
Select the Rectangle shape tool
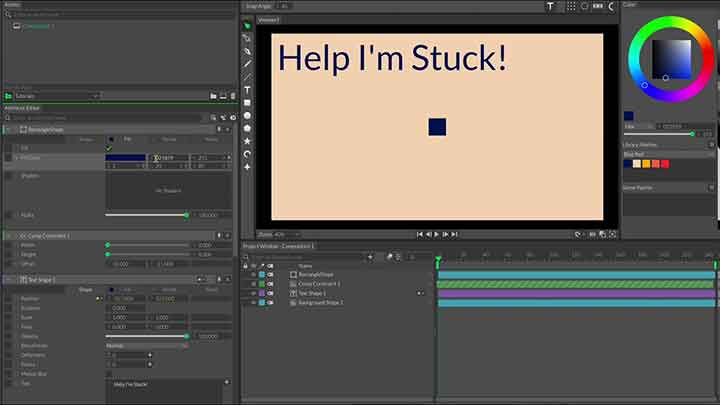click(x=247, y=103)
